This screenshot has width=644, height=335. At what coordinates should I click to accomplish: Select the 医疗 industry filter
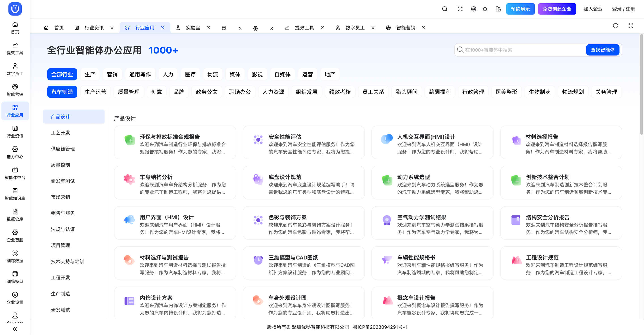(190, 74)
